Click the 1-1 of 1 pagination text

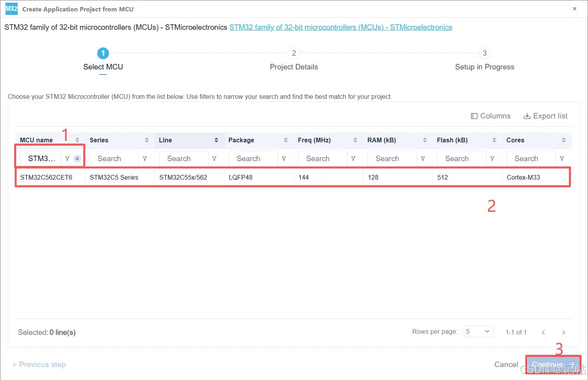(x=516, y=332)
